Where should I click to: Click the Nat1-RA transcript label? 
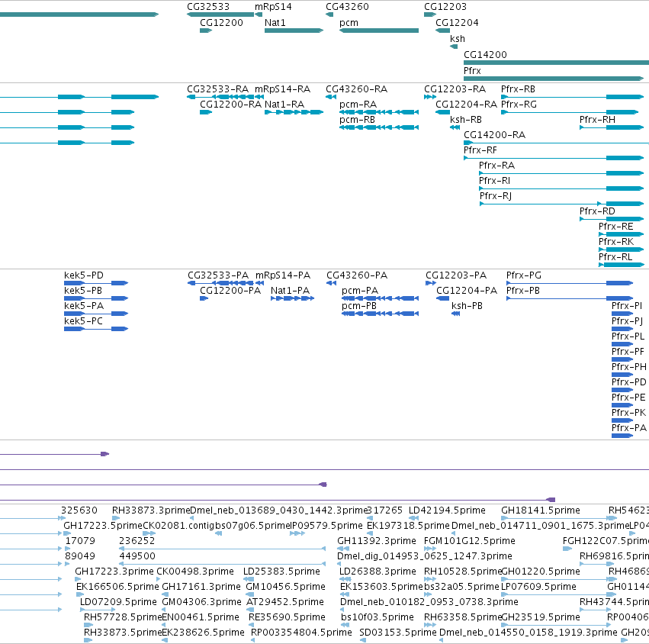tap(284, 105)
